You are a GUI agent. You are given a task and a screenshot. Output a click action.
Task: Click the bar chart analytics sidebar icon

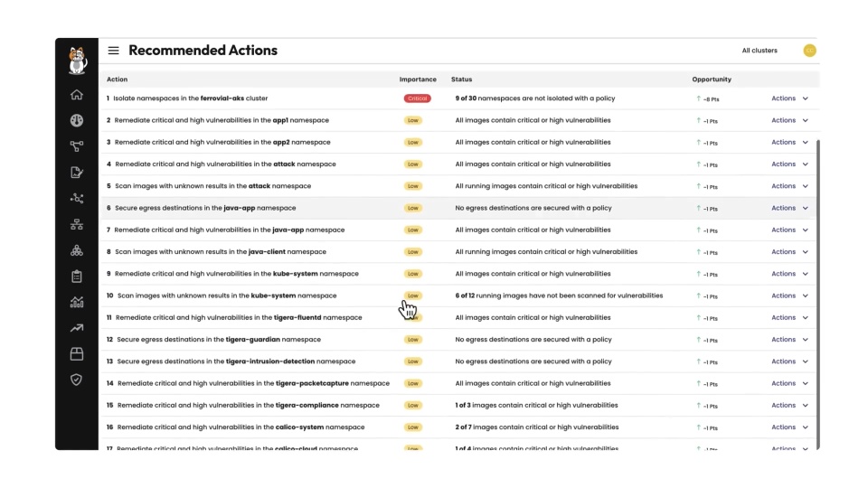pos(76,302)
